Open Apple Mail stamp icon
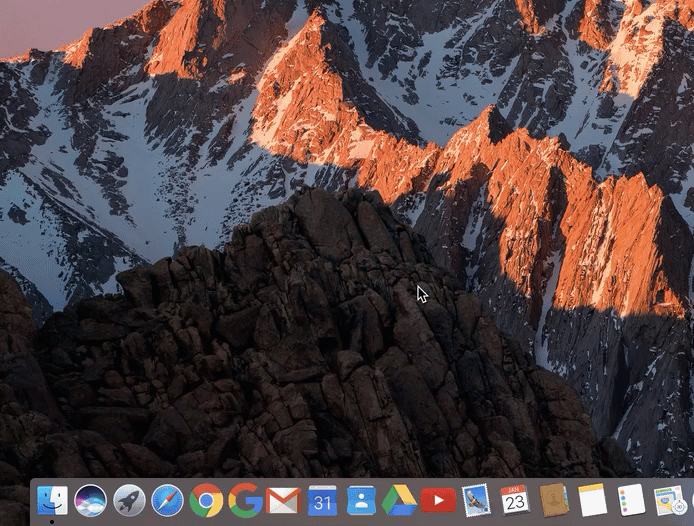694x526 pixels. [x=477, y=500]
